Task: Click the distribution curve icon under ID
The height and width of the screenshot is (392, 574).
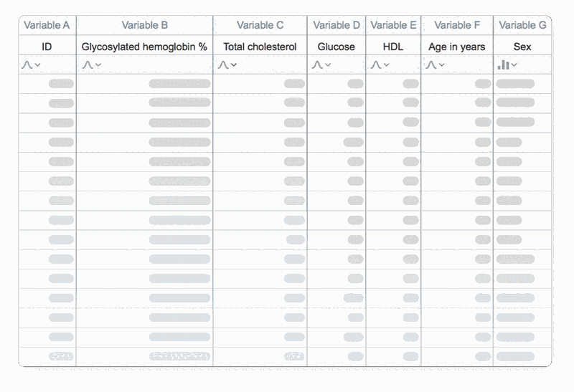Action: tap(27, 64)
